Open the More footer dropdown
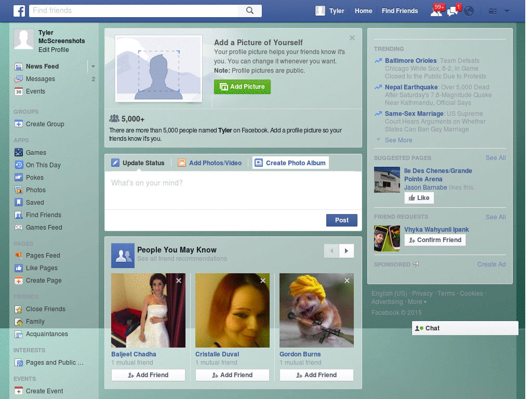This screenshot has width=532, height=399. click(x=417, y=302)
